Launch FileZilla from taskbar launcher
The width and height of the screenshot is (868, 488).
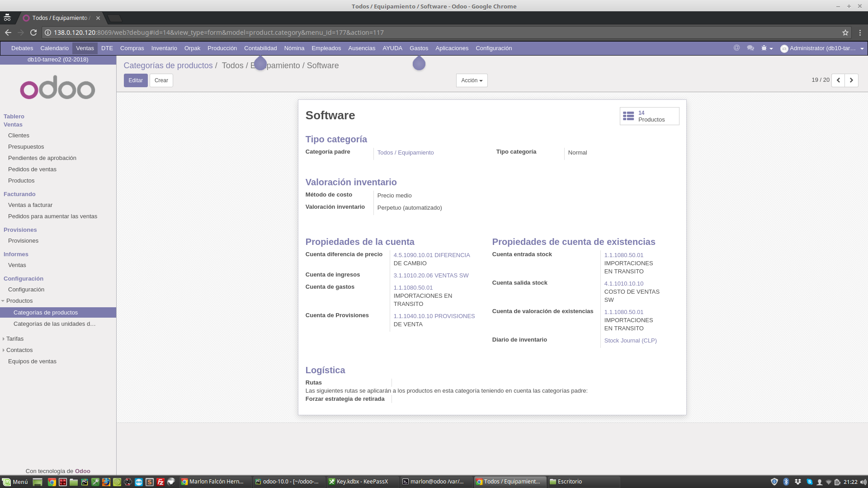pos(160,482)
